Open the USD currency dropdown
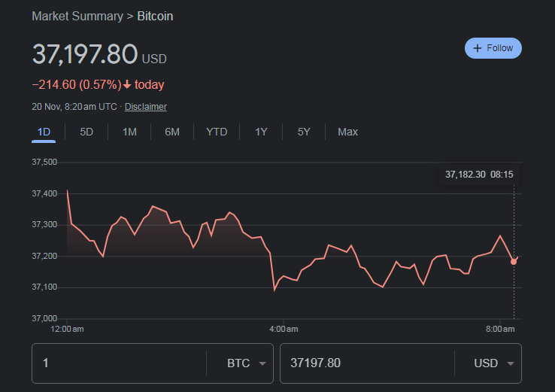Image resolution: width=555 pixels, height=392 pixels. pos(494,363)
